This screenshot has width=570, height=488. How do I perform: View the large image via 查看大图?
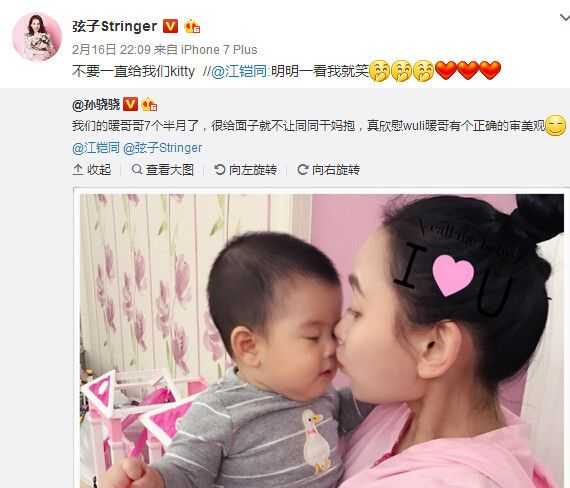pyautogui.click(x=162, y=169)
